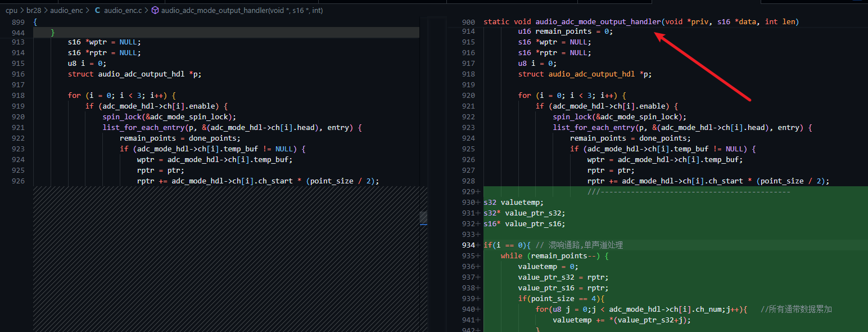
Task: Click the C file icon in the breadcrumb
Action: (x=97, y=11)
